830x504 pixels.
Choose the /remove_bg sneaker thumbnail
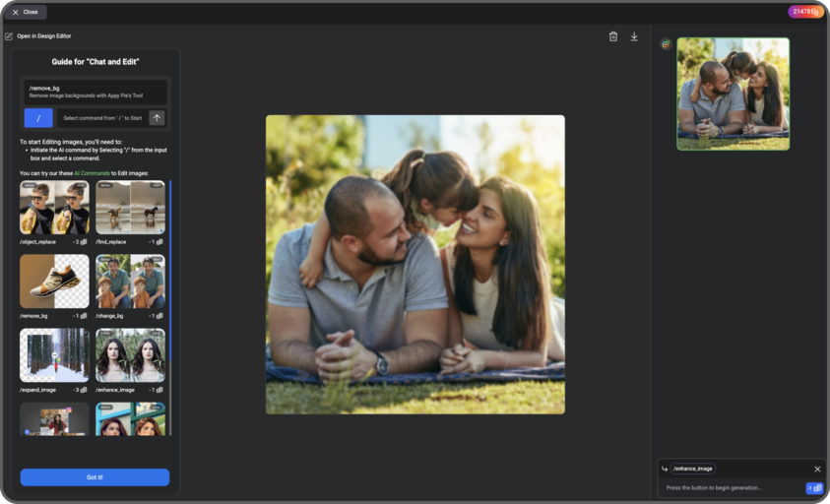[x=54, y=282]
